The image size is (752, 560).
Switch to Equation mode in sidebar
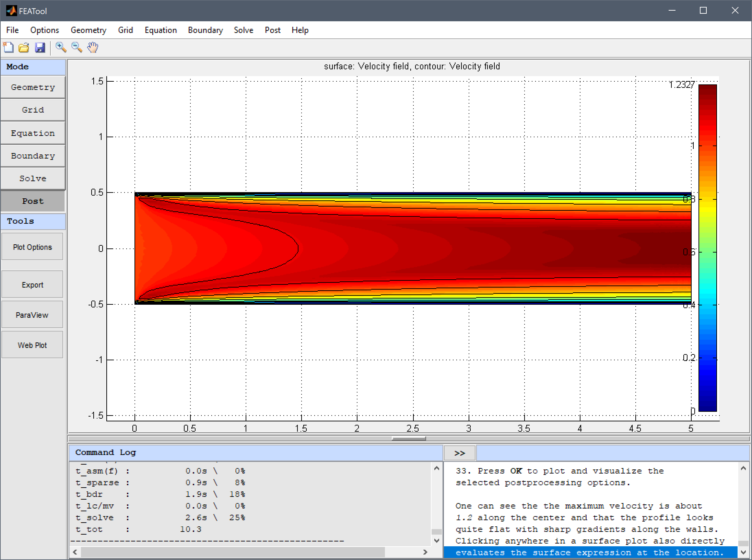pyautogui.click(x=33, y=133)
